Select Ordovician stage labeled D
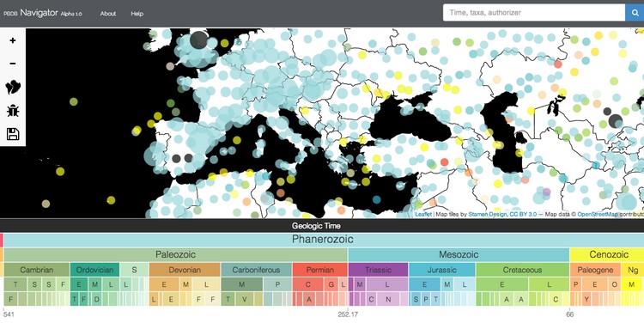644x323 pixels. tap(97, 299)
